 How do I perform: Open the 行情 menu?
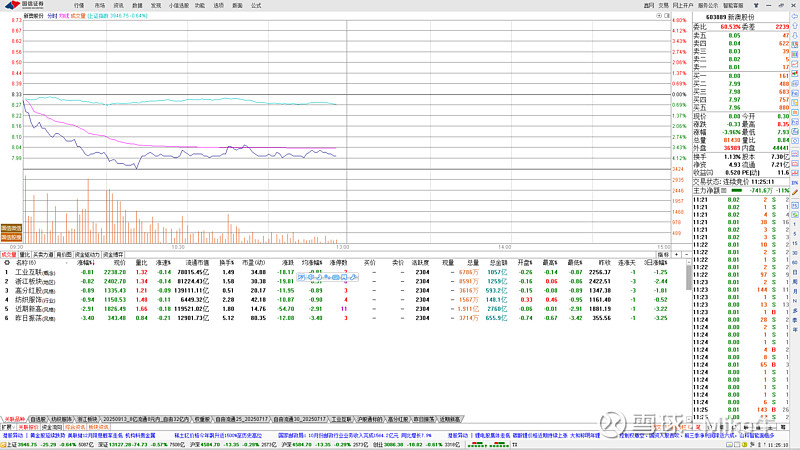point(79,5)
